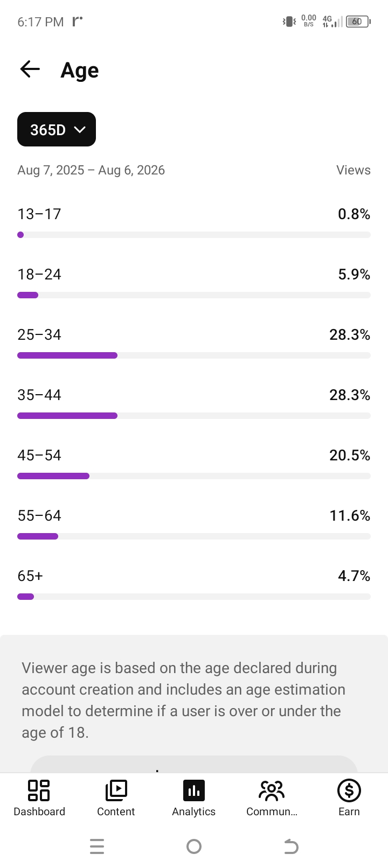Tap the Android home circle button
The image size is (388, 868).
click(194, 846)
